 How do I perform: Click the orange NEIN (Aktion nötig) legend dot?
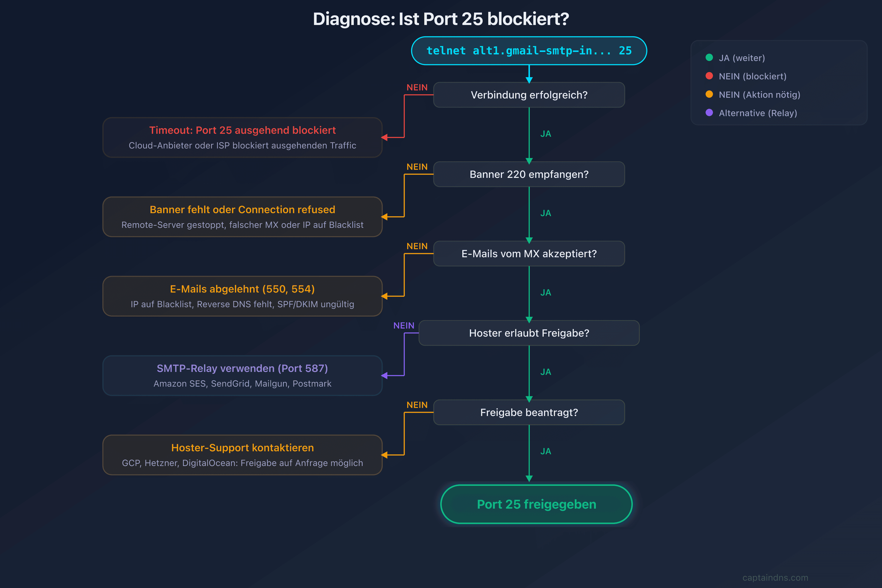click(x=709, y=94)
